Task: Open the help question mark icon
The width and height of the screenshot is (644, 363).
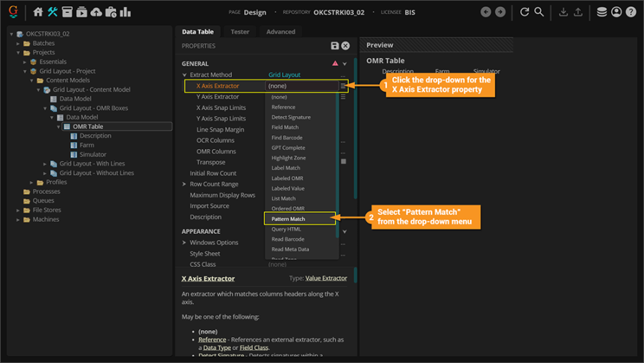Action: pyautogui.click(x=631, y=12)
